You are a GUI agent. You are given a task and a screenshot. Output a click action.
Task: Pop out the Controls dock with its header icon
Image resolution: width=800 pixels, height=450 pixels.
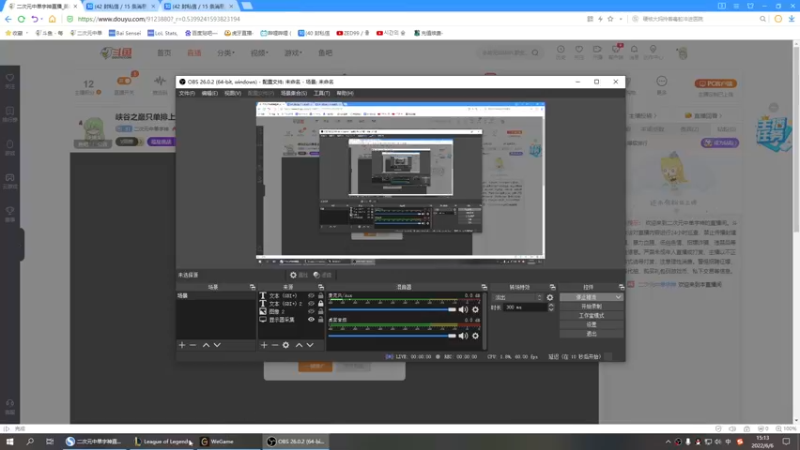click(x=621, y=287)
